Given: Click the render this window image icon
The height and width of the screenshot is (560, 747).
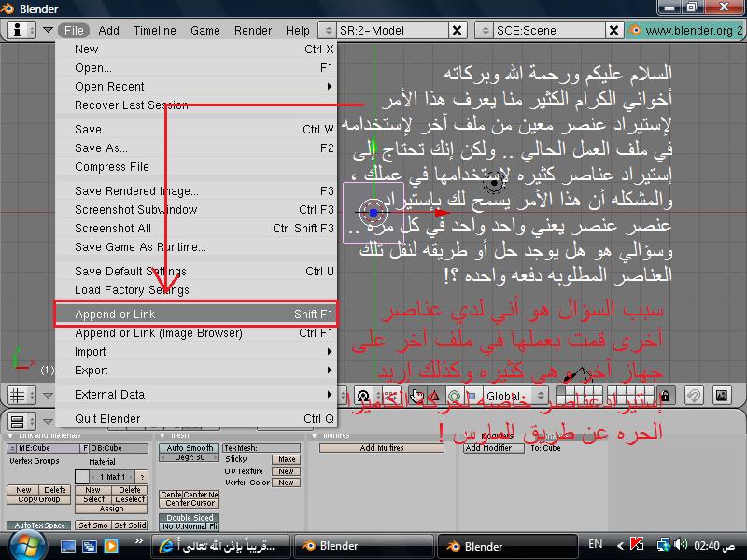Looking at the screenshot, I should (x=721, y=395).
